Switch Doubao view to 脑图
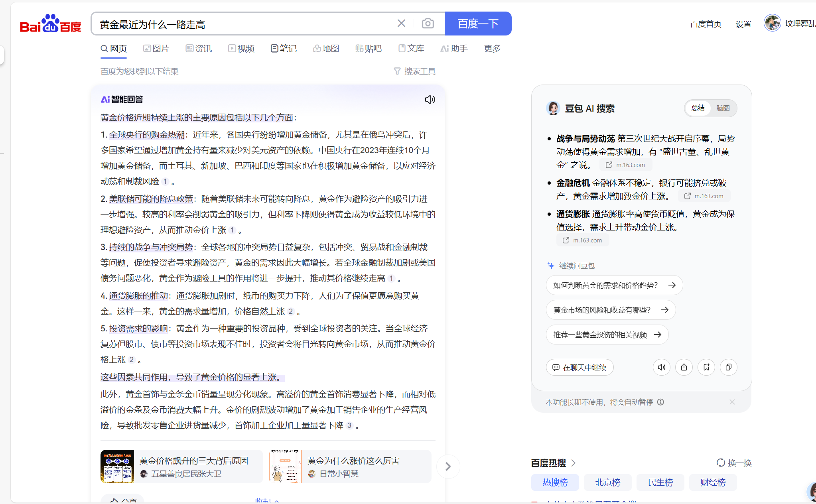This screenshot has height=504, width=816. [x=723, y=108]
